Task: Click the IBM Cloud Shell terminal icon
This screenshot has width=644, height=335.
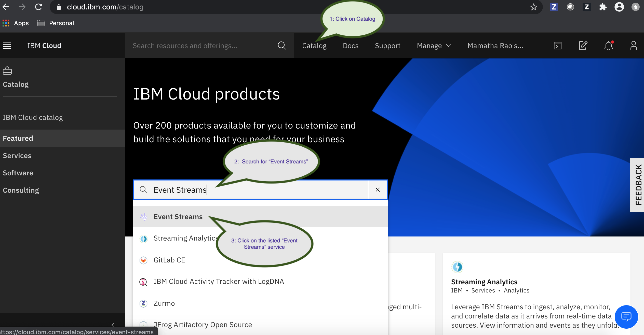Action: click(557, 46)
